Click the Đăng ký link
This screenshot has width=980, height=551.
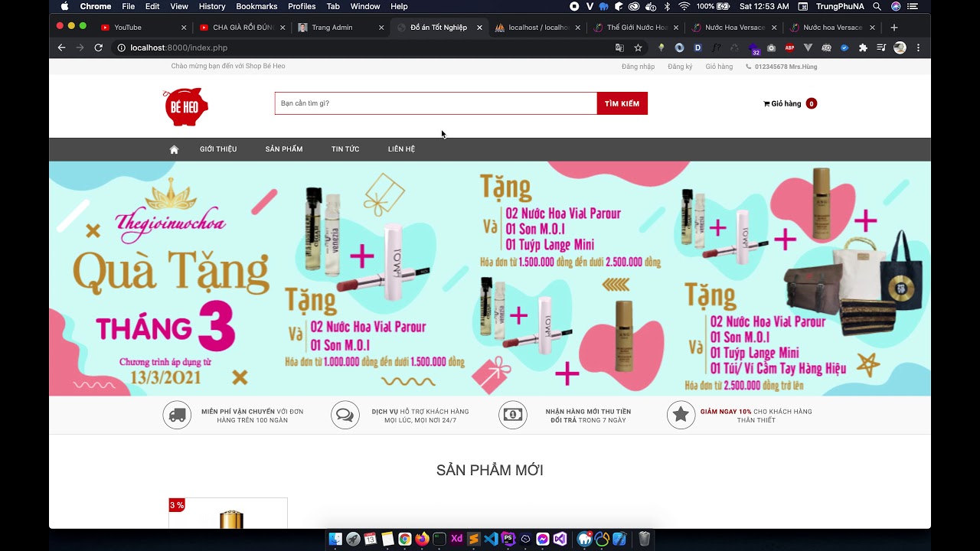[x=680, y=67]
